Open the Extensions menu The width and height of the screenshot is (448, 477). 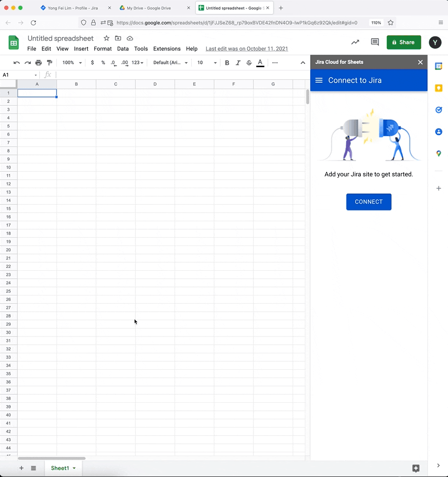tap(167, 49)
